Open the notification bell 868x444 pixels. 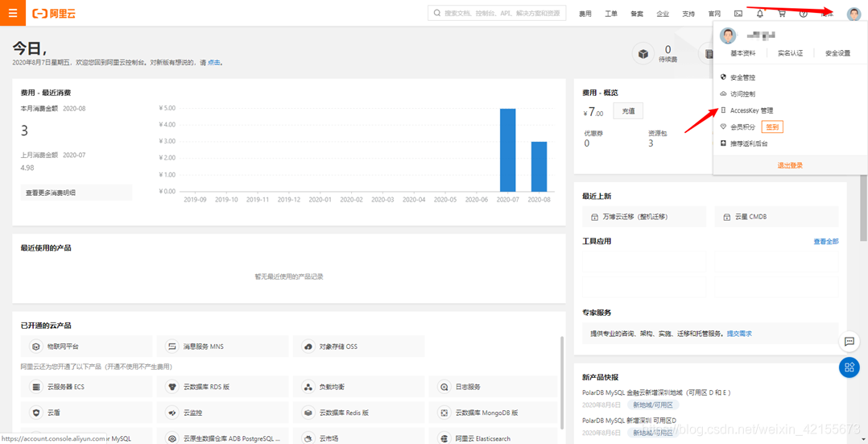760,14
